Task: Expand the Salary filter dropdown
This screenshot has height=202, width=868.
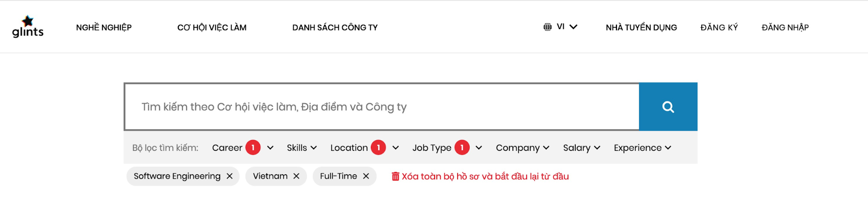Action: pos(581,148)
